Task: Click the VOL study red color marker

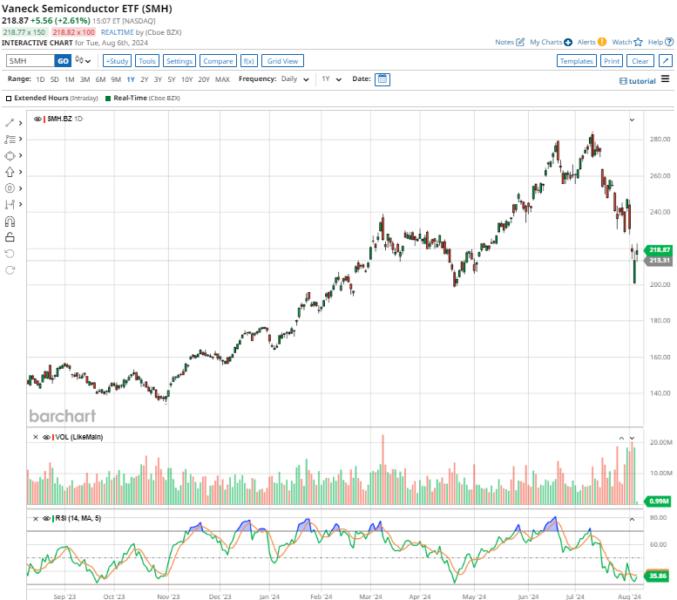Action: click(x=53, y=437)
